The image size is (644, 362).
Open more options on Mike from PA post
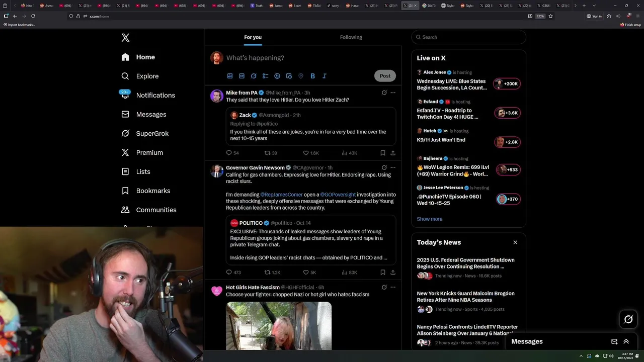click(393, 93)
